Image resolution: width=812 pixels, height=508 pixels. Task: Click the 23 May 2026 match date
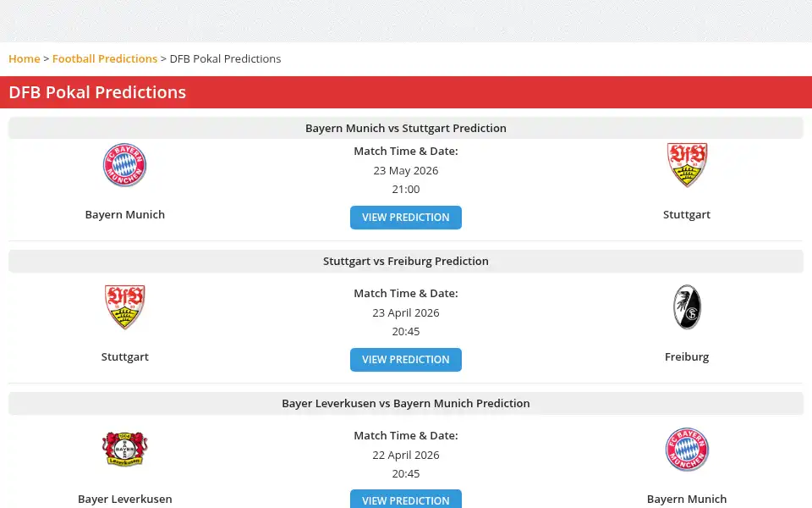point(405,170)
